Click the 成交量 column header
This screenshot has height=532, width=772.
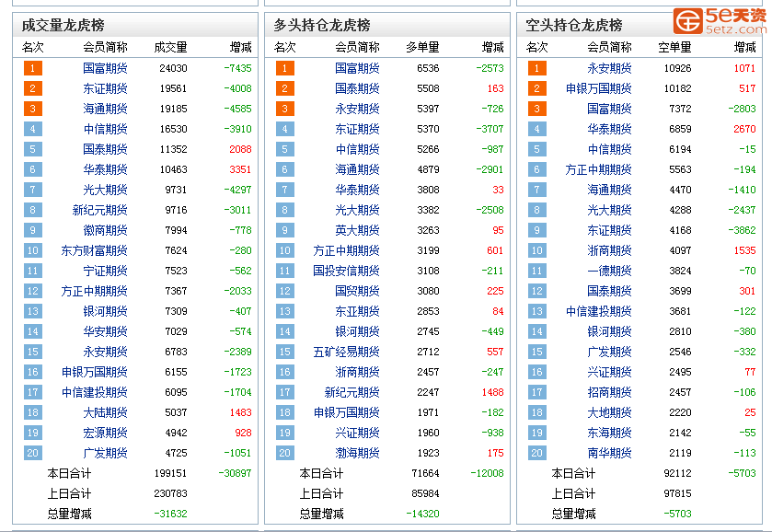click(170, 47)
